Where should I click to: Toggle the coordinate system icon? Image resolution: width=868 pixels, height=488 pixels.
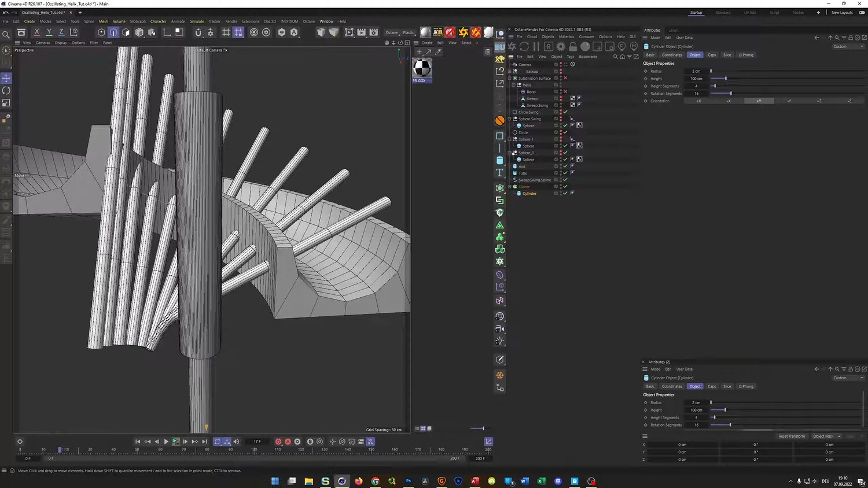tap(74, 32)
